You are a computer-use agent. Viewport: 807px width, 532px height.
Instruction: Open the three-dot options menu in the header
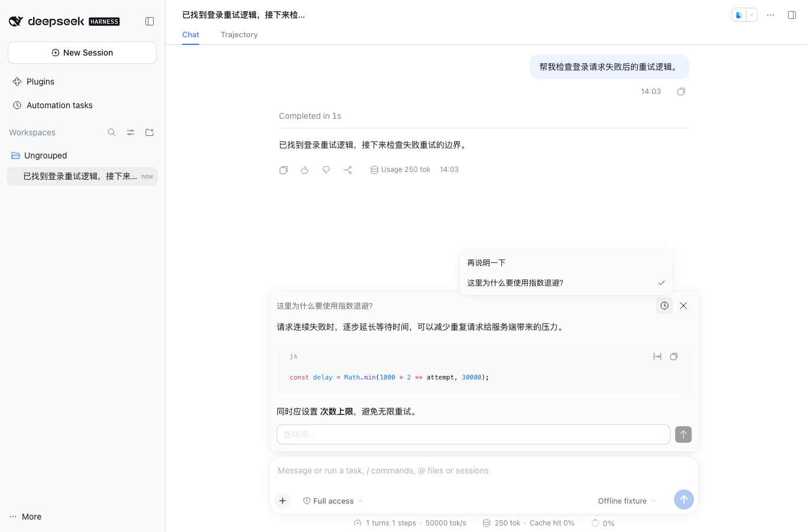[x=770, y=15]
